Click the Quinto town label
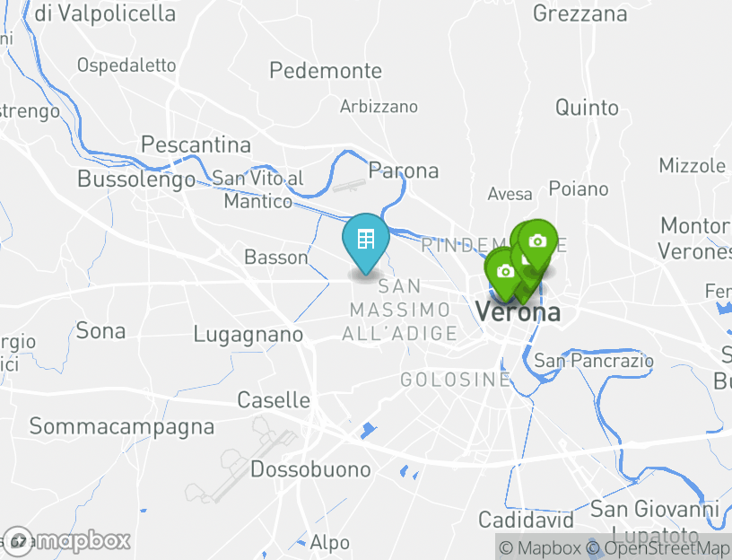Screen dimensions: 732x560 tap(587, 109)
